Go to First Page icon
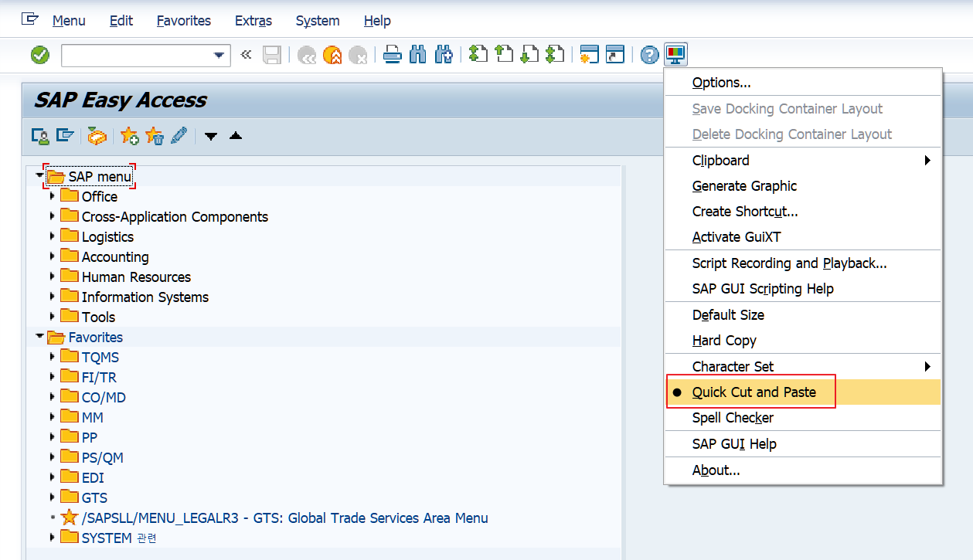The image size is (973, 560). coord(478,55)
